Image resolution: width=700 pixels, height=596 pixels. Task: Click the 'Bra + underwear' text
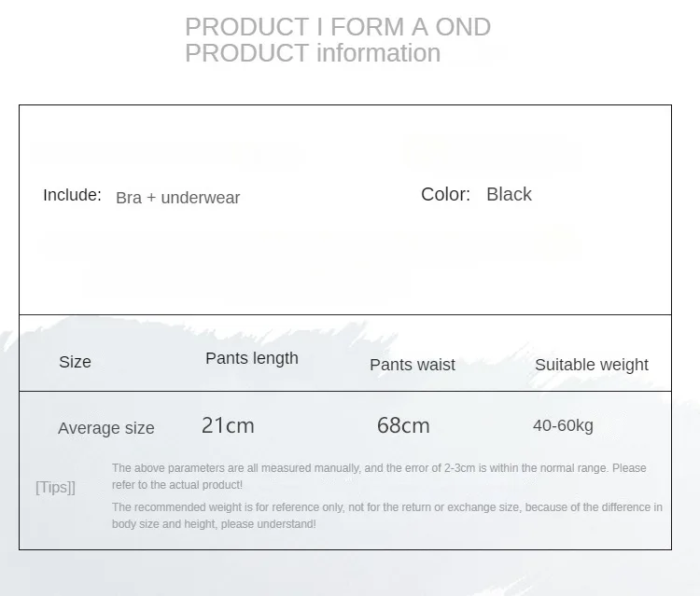click(177, 198)
